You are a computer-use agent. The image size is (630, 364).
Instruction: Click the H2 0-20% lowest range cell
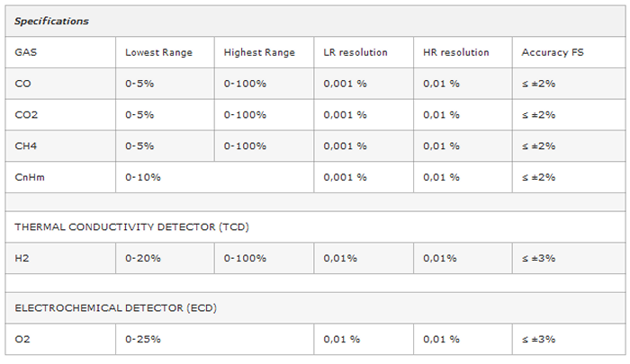142,258
